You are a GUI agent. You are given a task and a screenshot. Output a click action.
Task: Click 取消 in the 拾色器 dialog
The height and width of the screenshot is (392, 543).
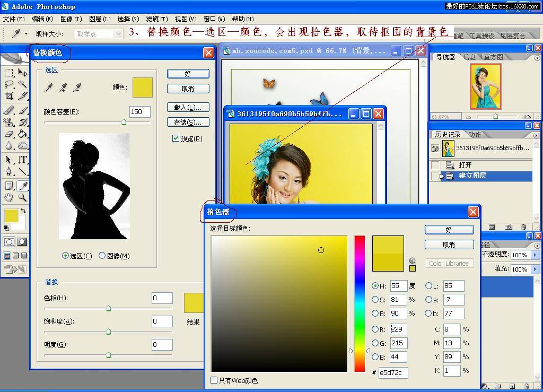click(449, 245)
